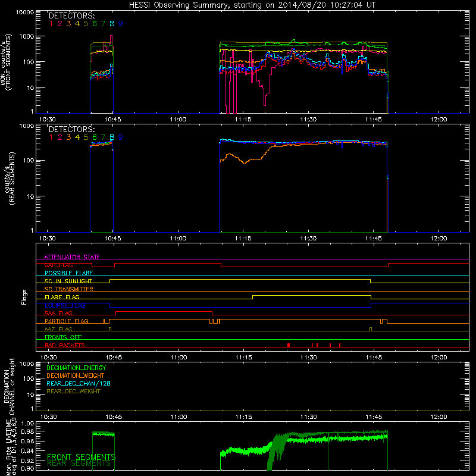The width and height of the screenshot is (476, 476).
Task: Click the FRONTS_OFF flag label
Action: pyautogui.click(x=63, y=337)
